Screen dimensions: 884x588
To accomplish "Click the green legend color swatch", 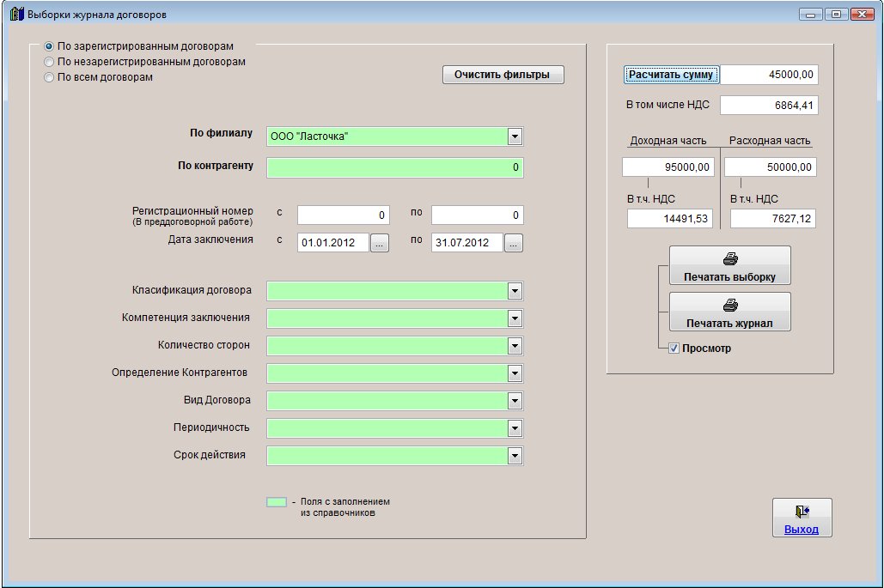I will pos(276,502).
